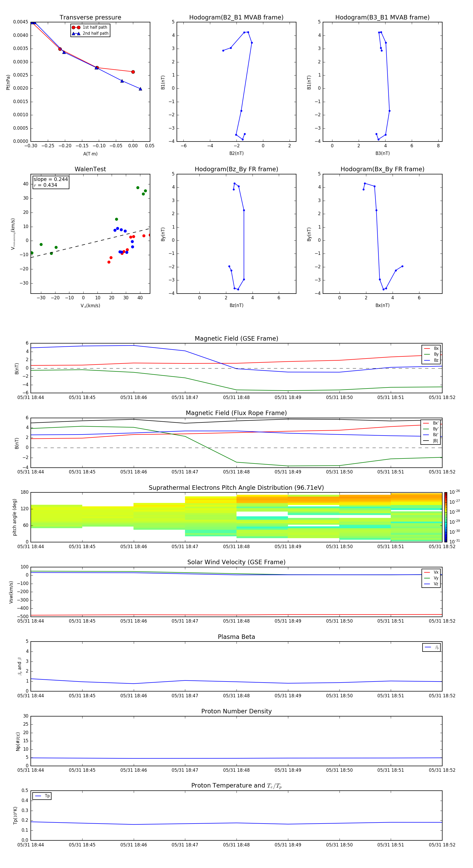Select the Vz legend entry in Solar Wind panel
Image resolution: width=473 pixels, height=868 pixels.
click(431, 584)
